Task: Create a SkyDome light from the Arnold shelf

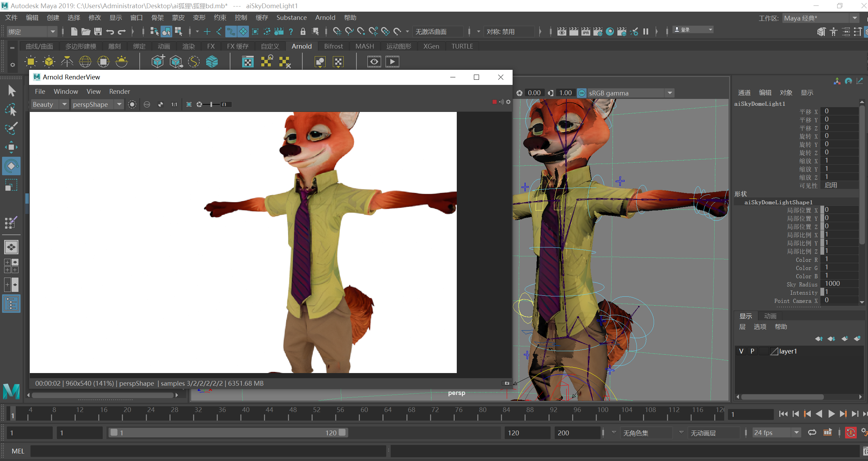Action: pos(85,62)
